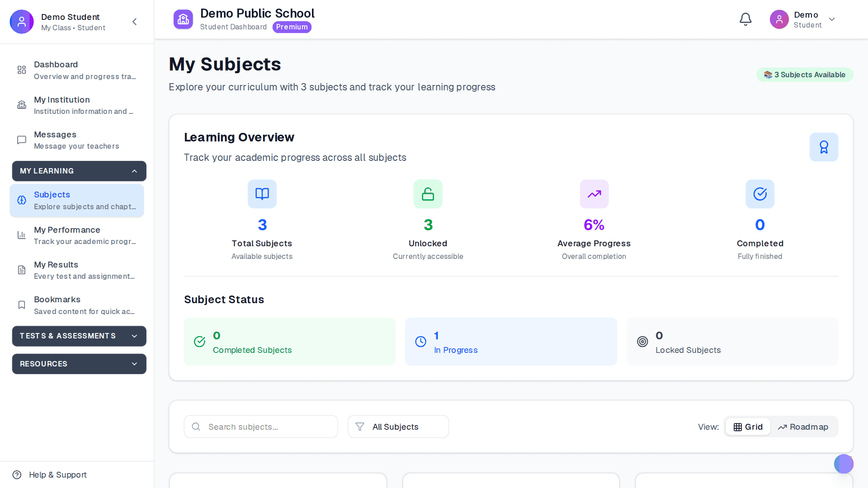Click the floating purple chat bubble
The height and width of the screenshot is (488, 868).
coord(844,464)
